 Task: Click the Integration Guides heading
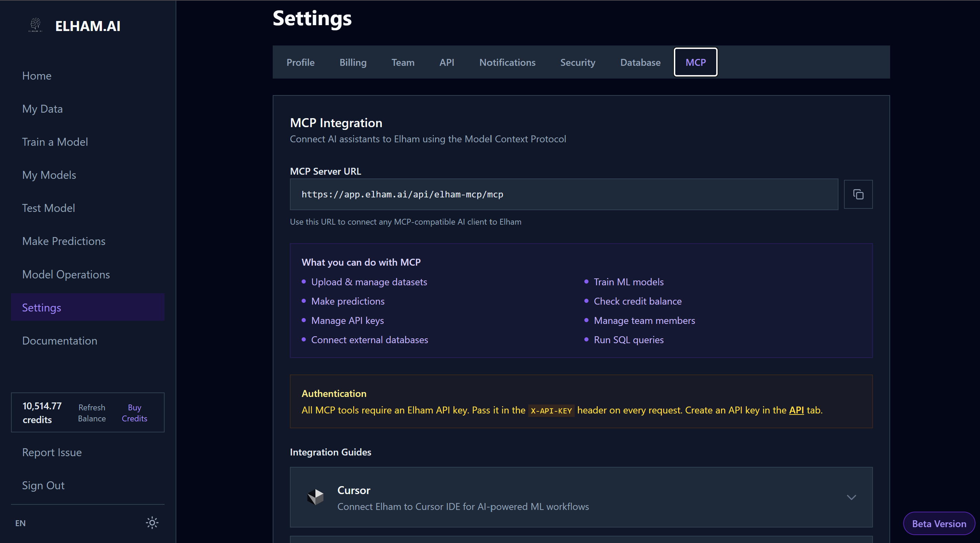pyautogui.click(x=330, y=452)
